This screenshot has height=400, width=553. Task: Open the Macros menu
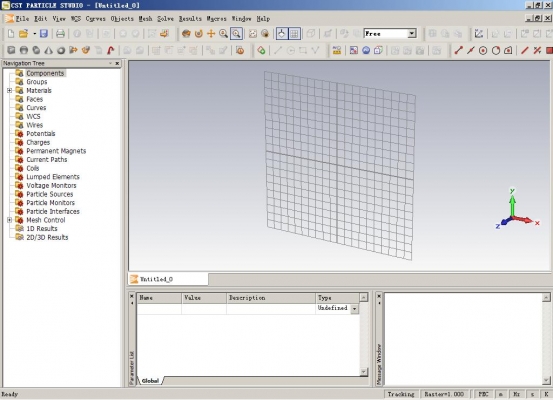pyautogui.click(x=216, y=19)
